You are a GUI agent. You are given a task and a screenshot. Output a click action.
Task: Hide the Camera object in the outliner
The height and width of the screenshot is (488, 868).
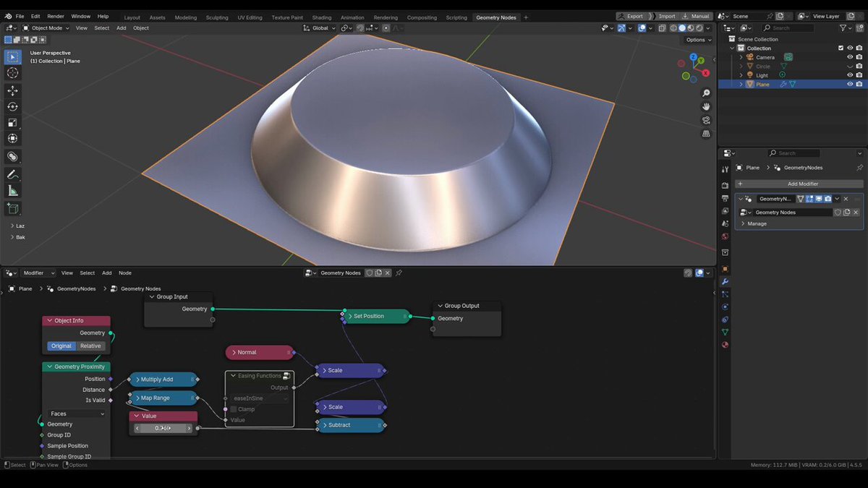[x=850, y=57]
